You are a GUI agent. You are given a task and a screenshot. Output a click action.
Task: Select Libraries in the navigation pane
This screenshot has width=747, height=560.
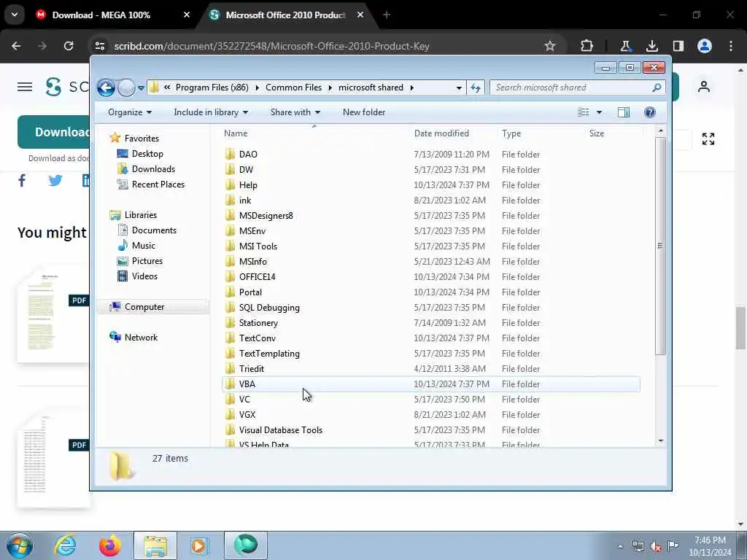pyautogui.click(x=141, y=215)
